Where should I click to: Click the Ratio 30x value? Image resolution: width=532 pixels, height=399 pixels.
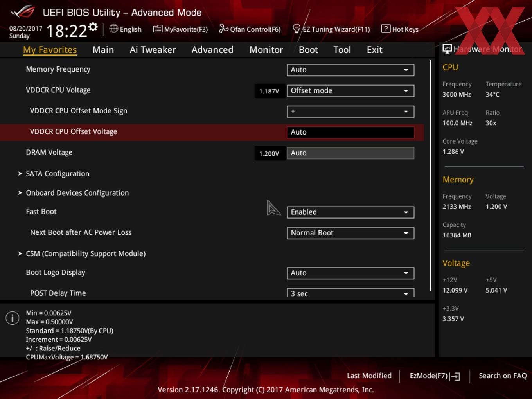pos(491,123)
